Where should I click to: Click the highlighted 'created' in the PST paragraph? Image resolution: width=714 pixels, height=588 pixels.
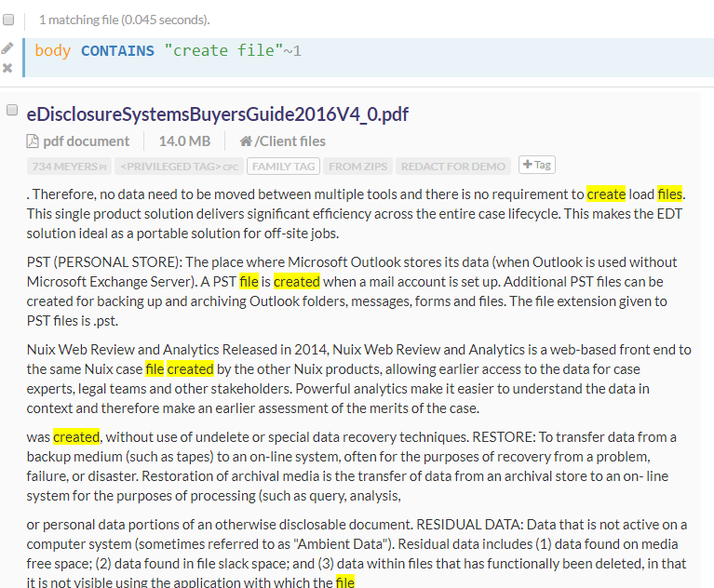296,281
